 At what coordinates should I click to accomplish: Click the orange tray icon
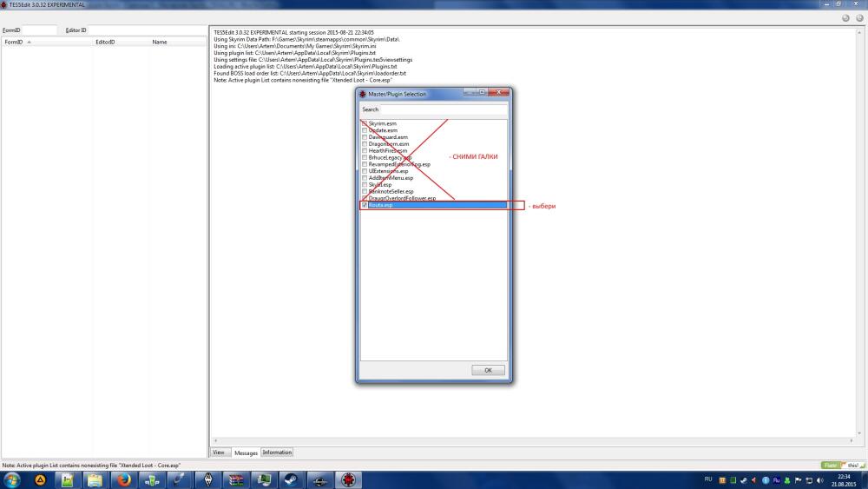tap(722, 480)
